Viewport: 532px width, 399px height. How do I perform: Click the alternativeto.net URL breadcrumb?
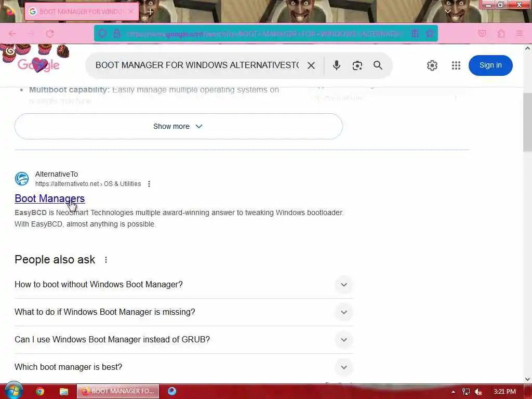[88, 184]
